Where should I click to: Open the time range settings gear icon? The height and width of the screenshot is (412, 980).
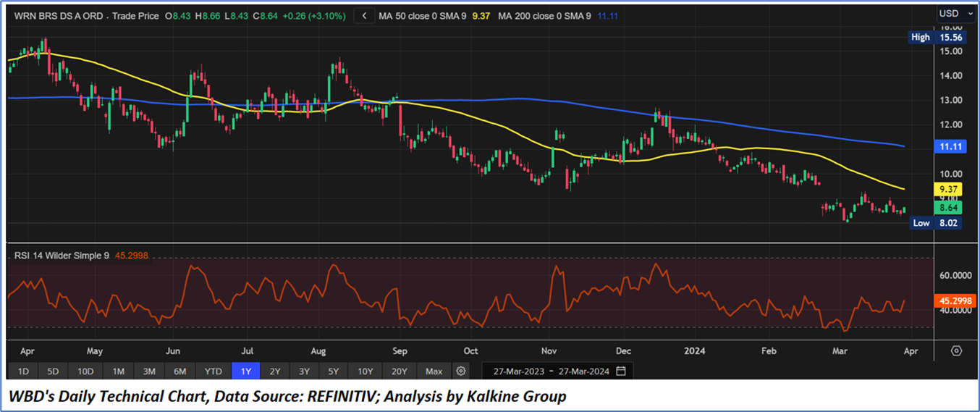click(x=461, y=371)
